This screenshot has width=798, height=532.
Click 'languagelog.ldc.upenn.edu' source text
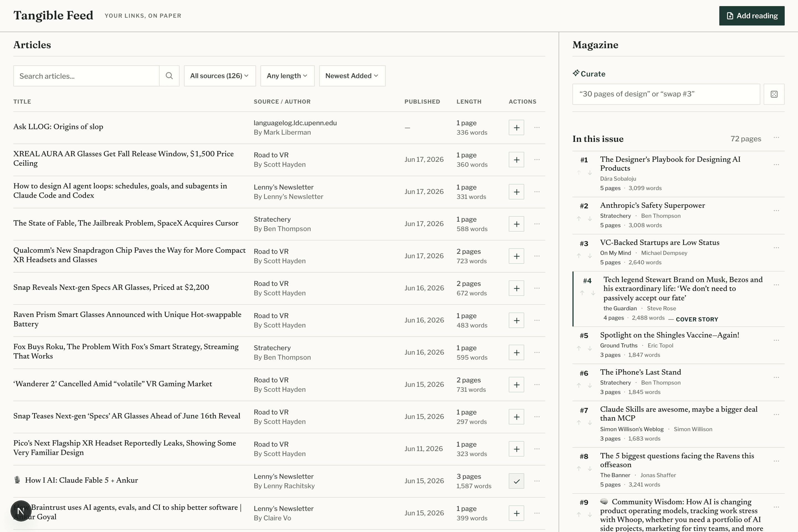tap(295, 123)
